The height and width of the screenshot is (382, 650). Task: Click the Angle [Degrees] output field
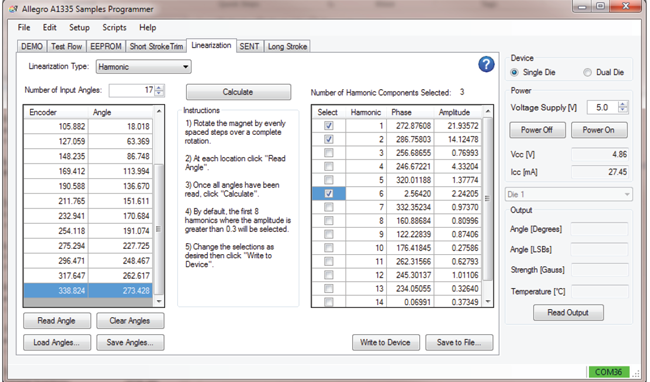coord(599,229)
